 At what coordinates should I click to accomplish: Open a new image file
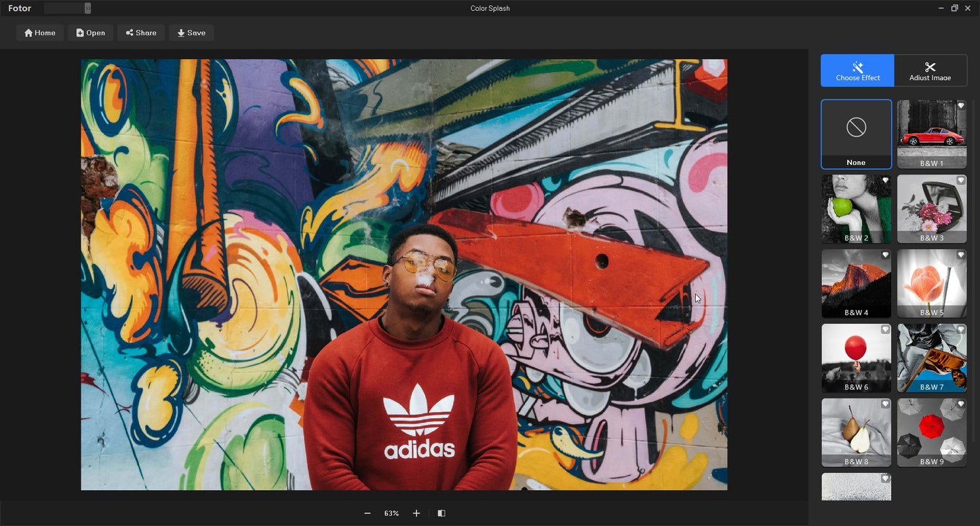pyautogui.click(x=90, y=33)
